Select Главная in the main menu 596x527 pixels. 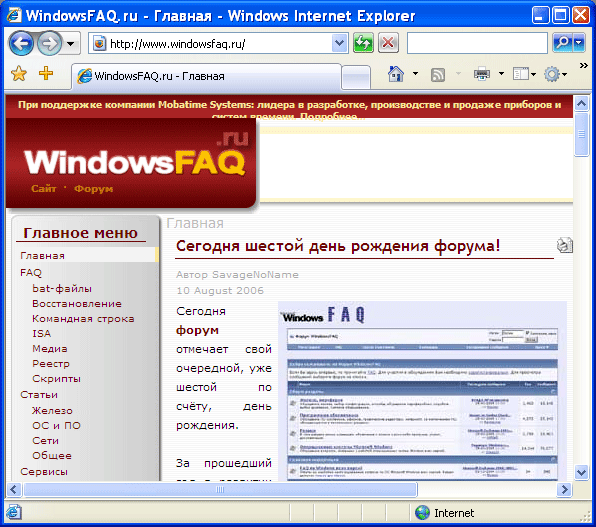click(42, 256)
